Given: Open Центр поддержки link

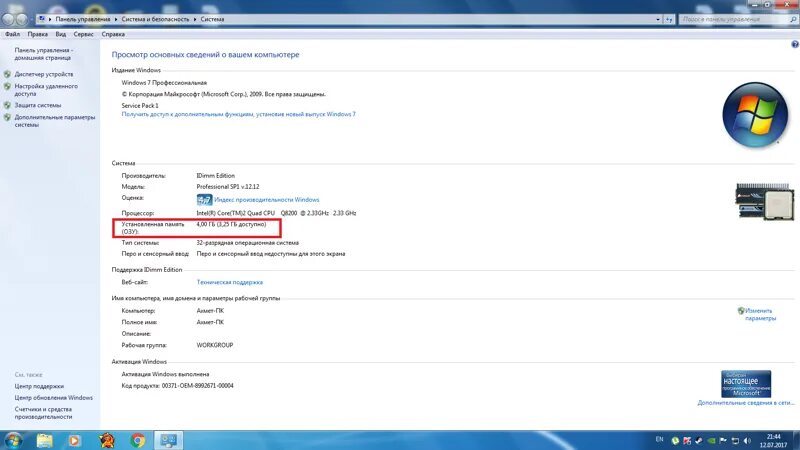Looking at the screenshot, I should [x=39, y=386].
